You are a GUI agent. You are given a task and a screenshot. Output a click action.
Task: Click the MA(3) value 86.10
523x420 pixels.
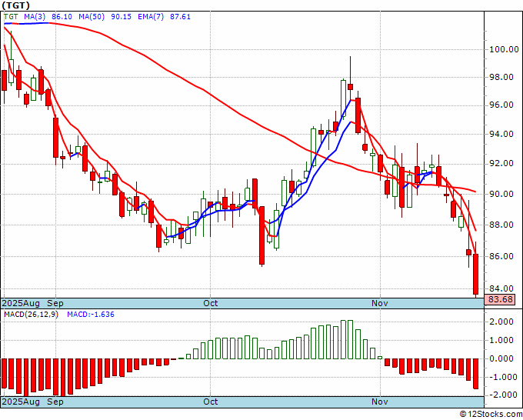pyautogui.click(x=62, y=17)
